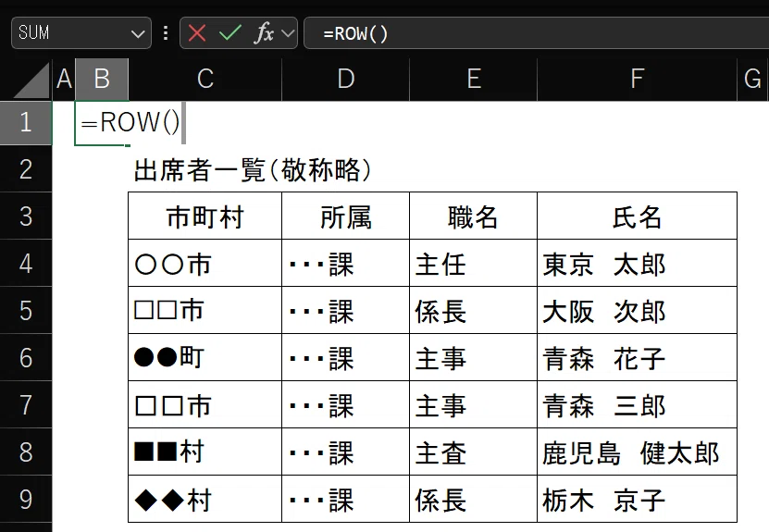Click the ･･･課 cell in row 4
The height and width of the screenshot is (532, 769).
click(346, 264)
